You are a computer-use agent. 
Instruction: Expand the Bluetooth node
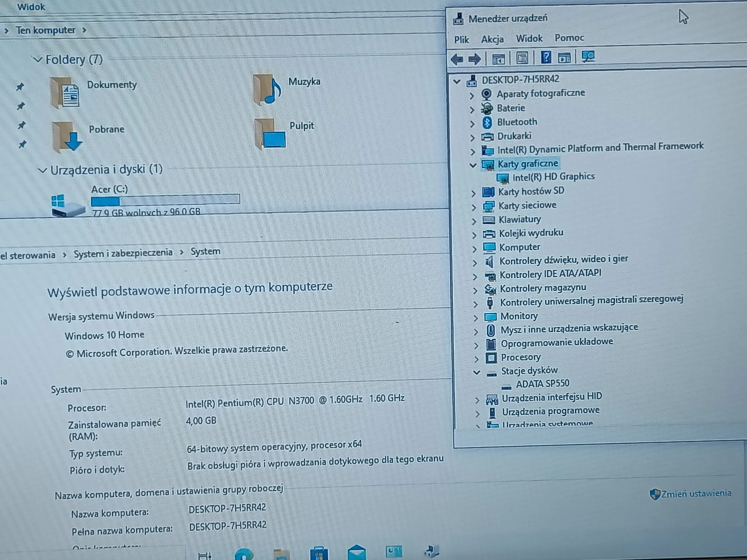(472, 124)
